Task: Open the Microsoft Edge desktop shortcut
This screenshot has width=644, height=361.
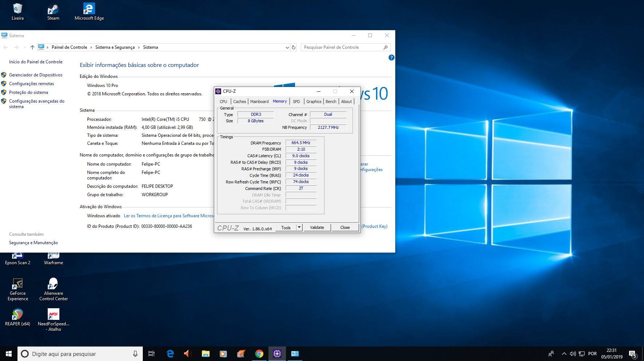Action: (x=89, y=11)
